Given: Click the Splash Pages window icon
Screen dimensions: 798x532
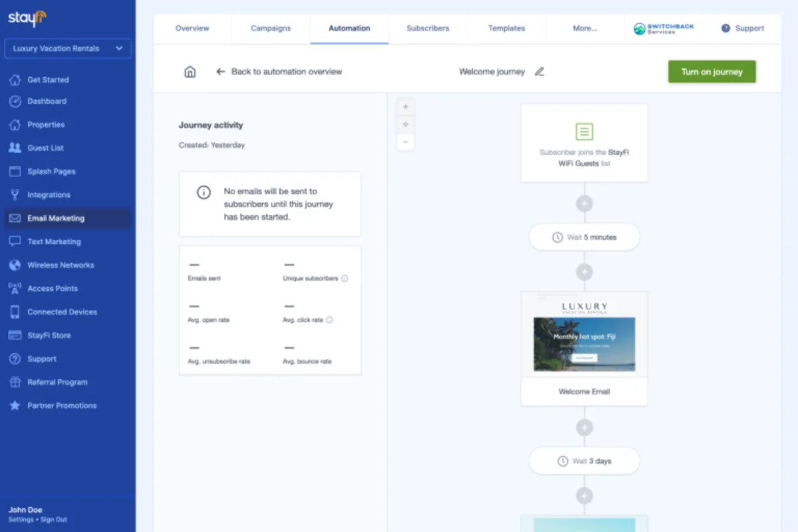Looking at the screenshot, I should tap(15, 172).
